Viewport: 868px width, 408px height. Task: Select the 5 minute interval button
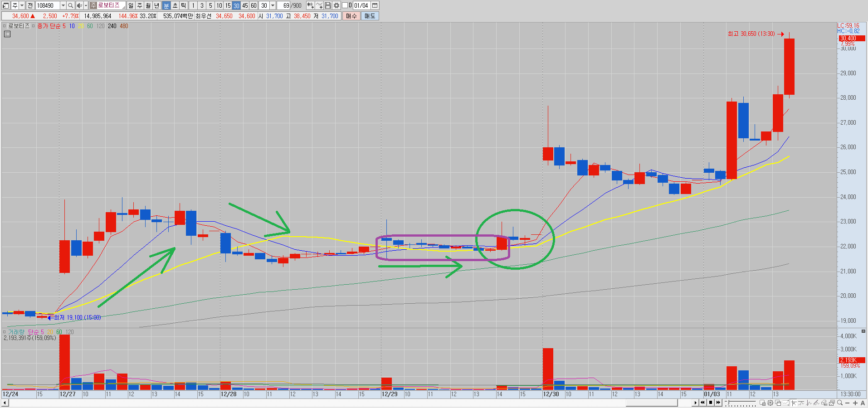(x=210, y=5)
